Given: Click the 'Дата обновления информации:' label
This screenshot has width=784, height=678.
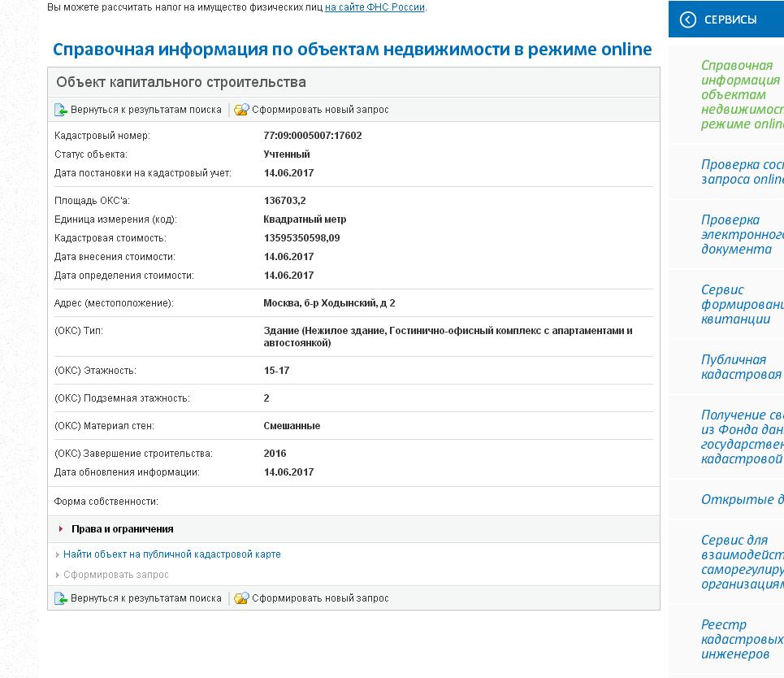Looking at the screenshot, I should point(127,472).
